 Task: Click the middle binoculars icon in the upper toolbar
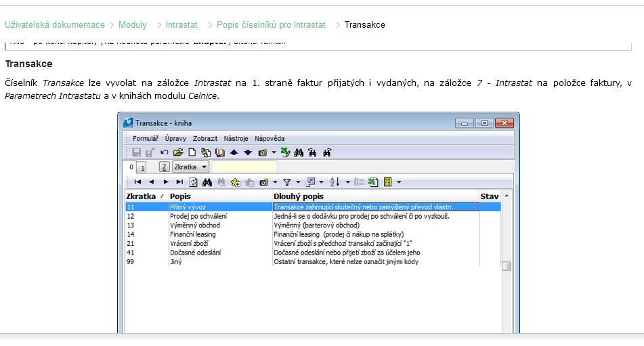pos(313,152)
